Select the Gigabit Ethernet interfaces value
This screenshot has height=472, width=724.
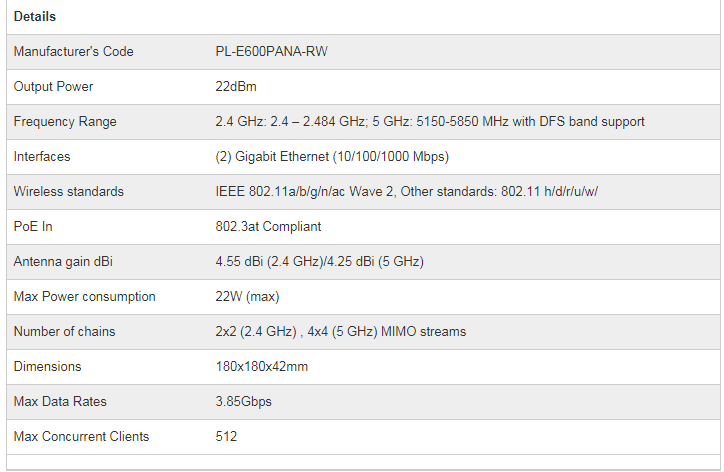(x=332, y=157)
